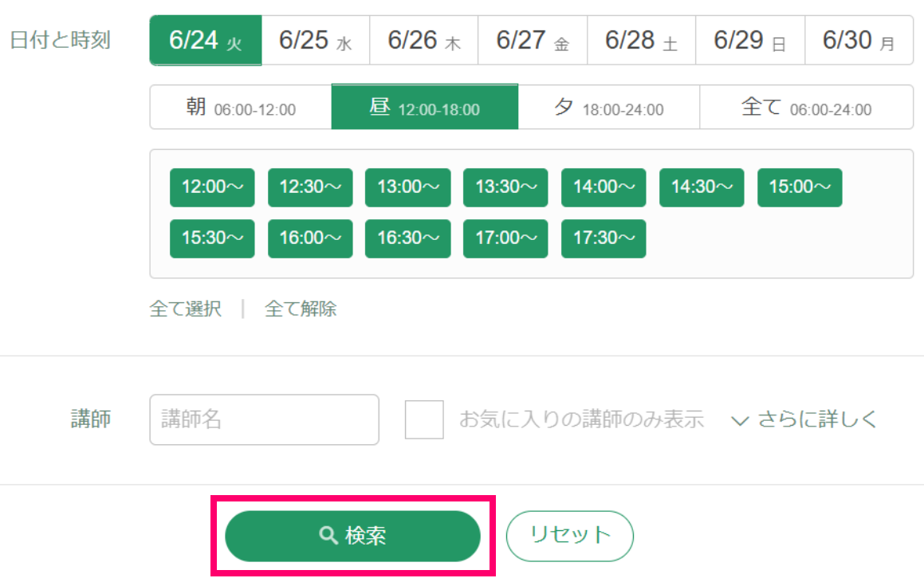Image resolution: width=924 pixels, height=582 pixels.
Task: Select the 6/25 水 date tab
Action: [314, 40]
